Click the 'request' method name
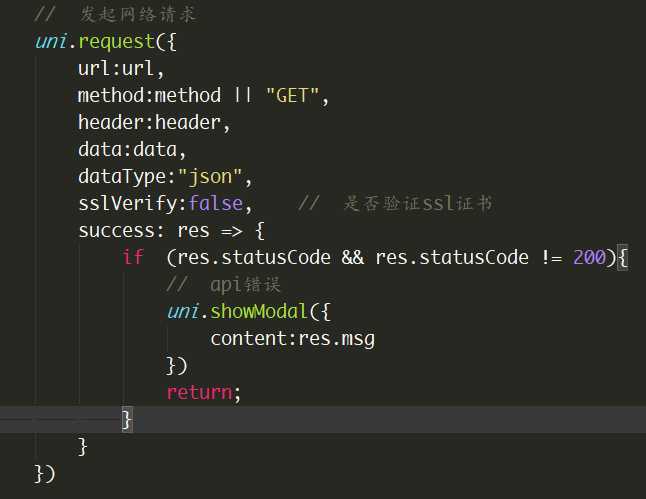 coord(117,42)
